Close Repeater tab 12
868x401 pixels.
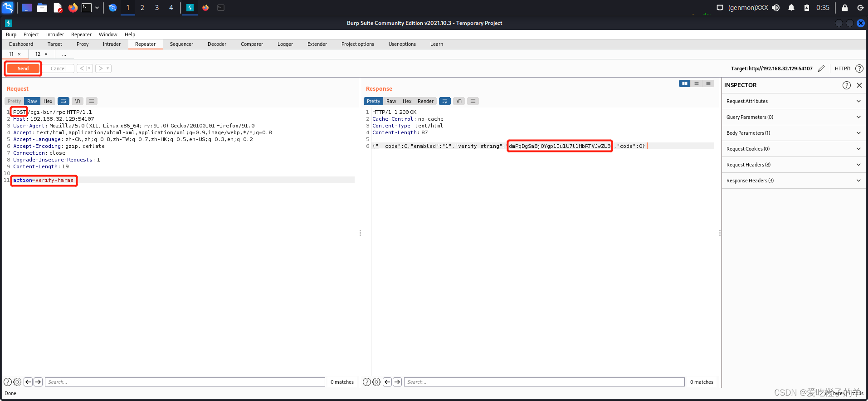[x=46, y=54]
